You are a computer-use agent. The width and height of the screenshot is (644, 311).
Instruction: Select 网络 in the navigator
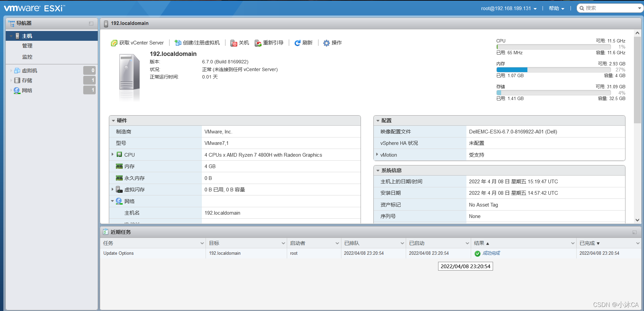point(27,90)
